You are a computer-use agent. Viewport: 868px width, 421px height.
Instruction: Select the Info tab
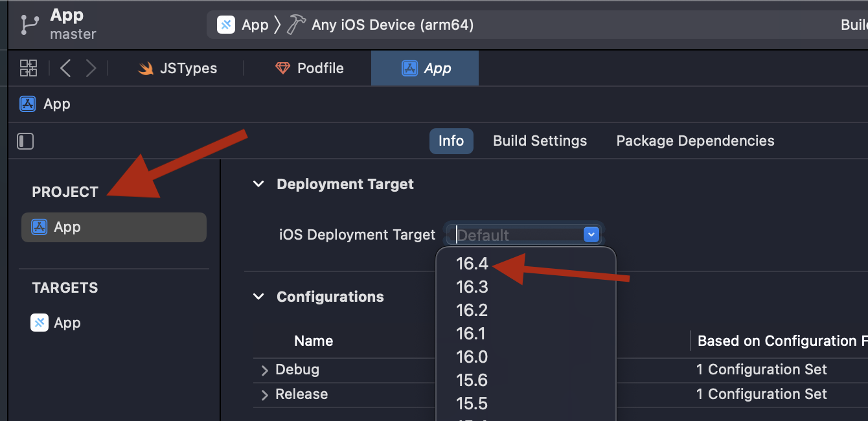[451, 141]
